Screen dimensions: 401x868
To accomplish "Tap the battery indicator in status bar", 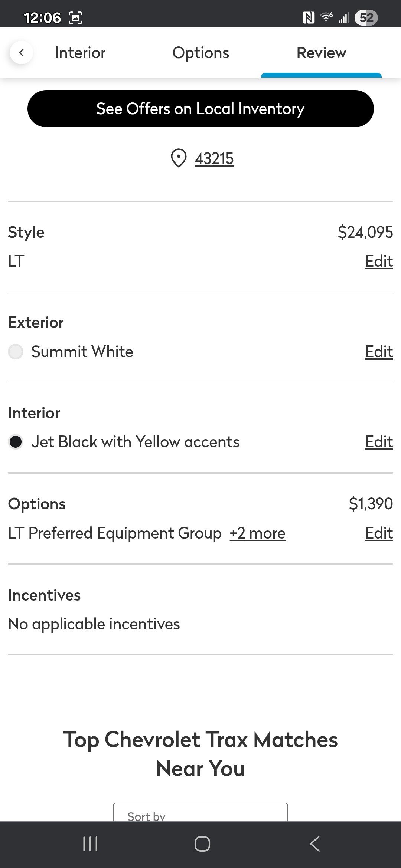I will (366, 18).
